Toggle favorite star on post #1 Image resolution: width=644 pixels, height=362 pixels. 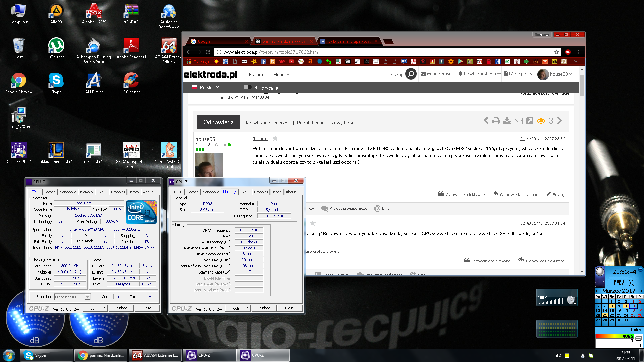click(x=275, y=139)
